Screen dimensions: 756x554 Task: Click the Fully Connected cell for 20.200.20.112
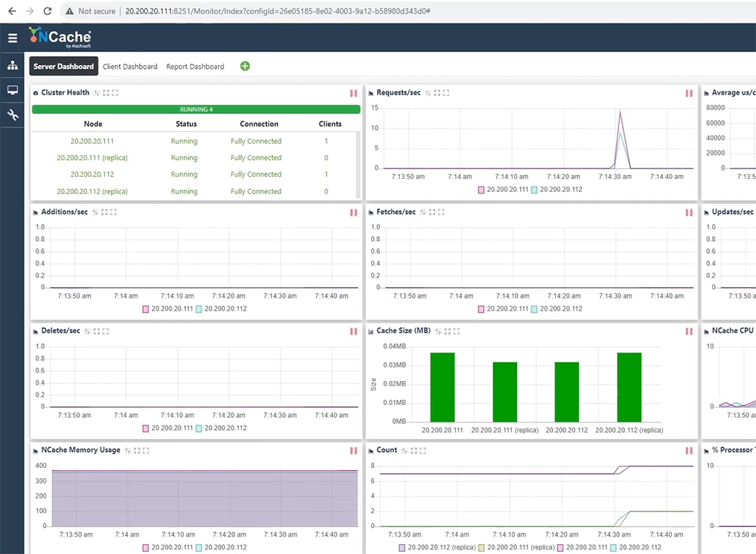256,174
